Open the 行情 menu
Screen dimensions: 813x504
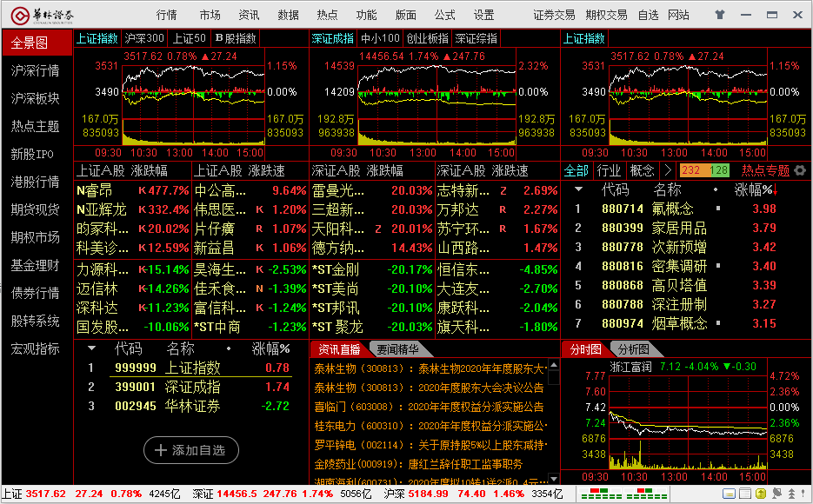[x=166, y=15]
